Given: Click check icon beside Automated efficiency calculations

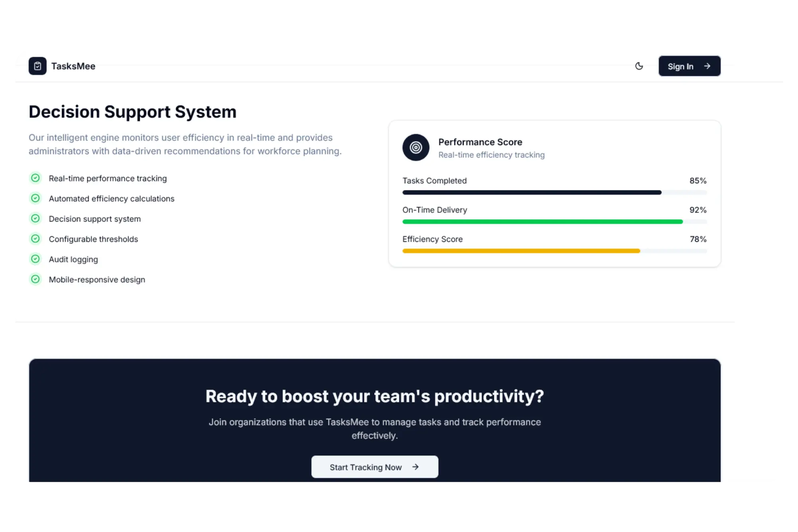Looking at the screenshot, I should pos(36,198).
